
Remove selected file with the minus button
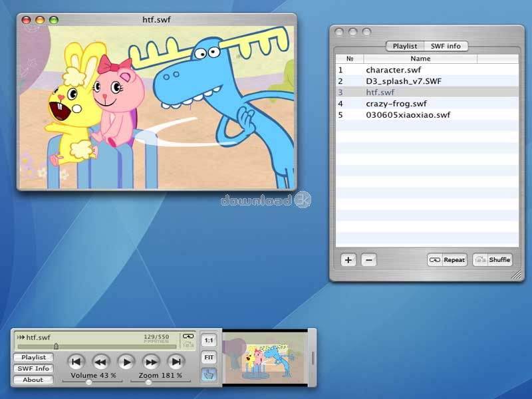369,260
